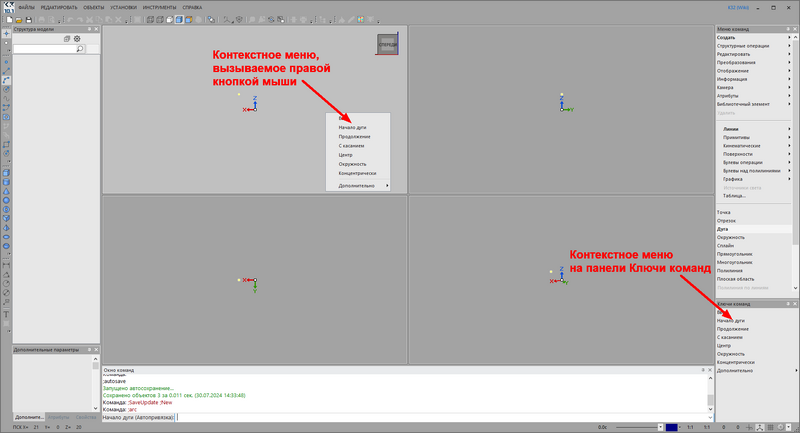Click the snap point tool in left toolbar
Viewport: 800px width, 433px height.
coord(6,33)
